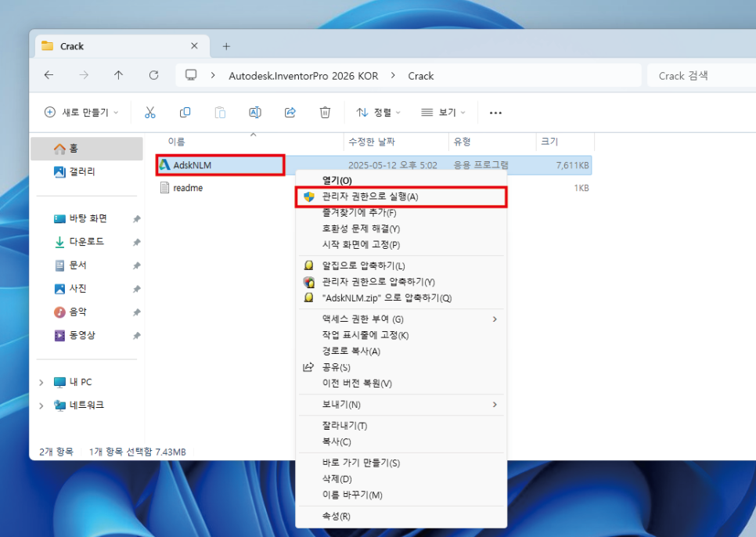Open 다운로드 in navigation pane
Viewport: 756px width, 537px height.
[79, 242]
